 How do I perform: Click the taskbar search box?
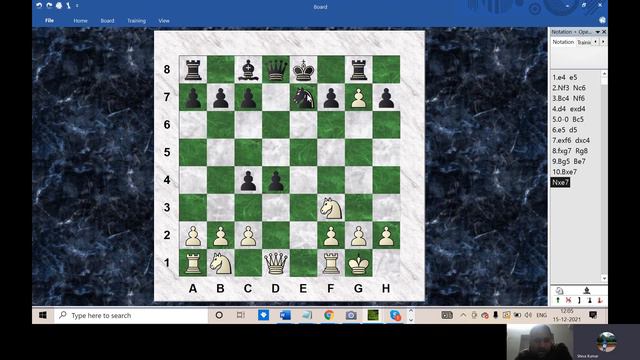(131, 316)
